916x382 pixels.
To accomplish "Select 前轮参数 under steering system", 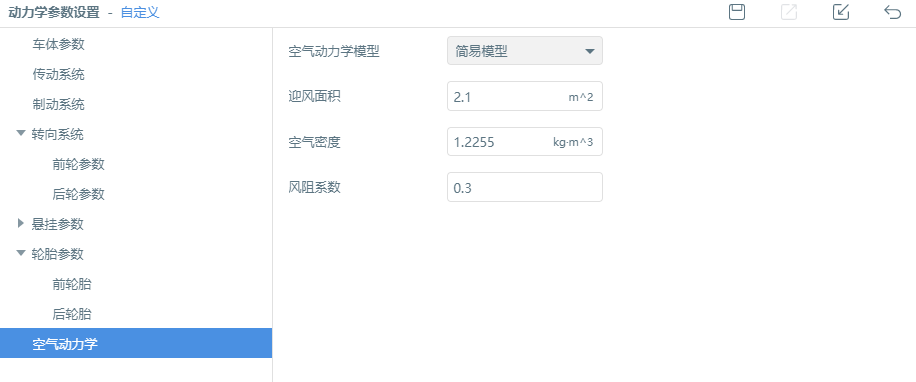I will (x=78, y=164).
